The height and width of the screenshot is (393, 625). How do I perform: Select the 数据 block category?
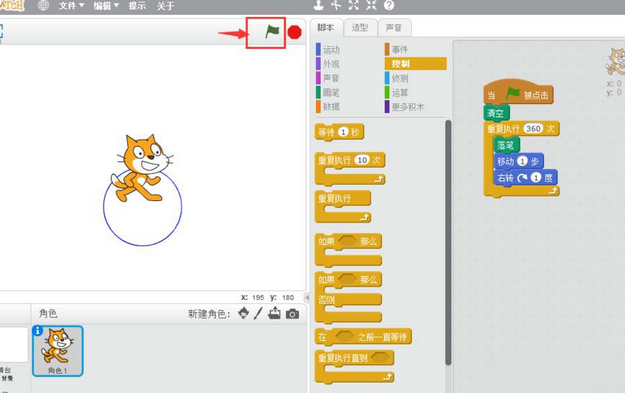coord(328,106)
